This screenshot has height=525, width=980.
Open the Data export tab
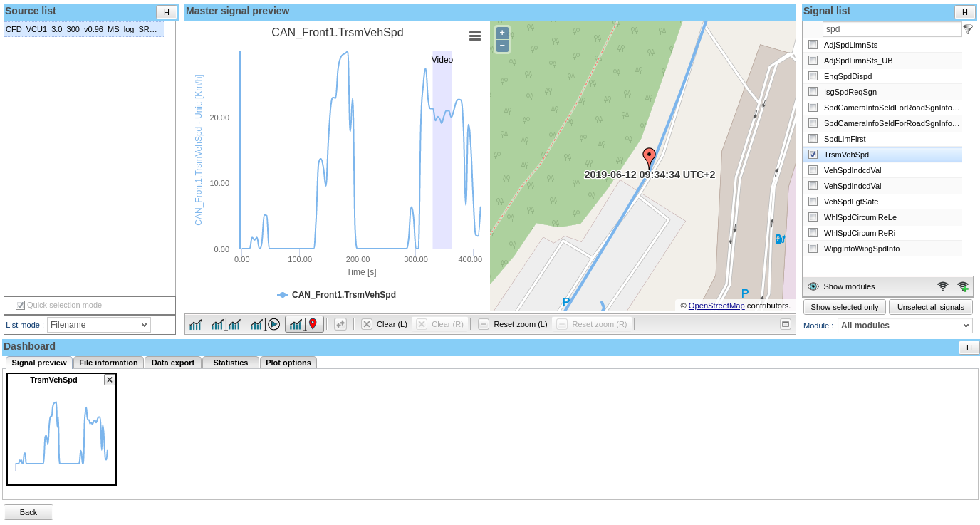(173, 363)
